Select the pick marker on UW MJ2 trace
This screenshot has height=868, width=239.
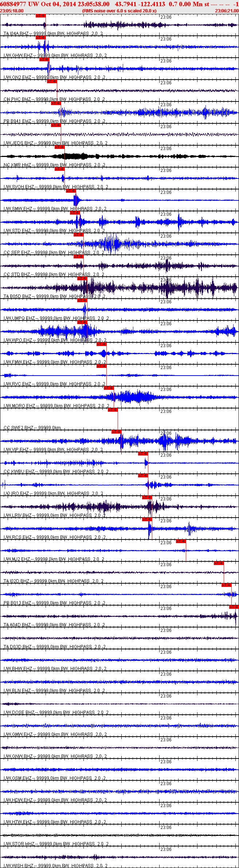[181, 541]
